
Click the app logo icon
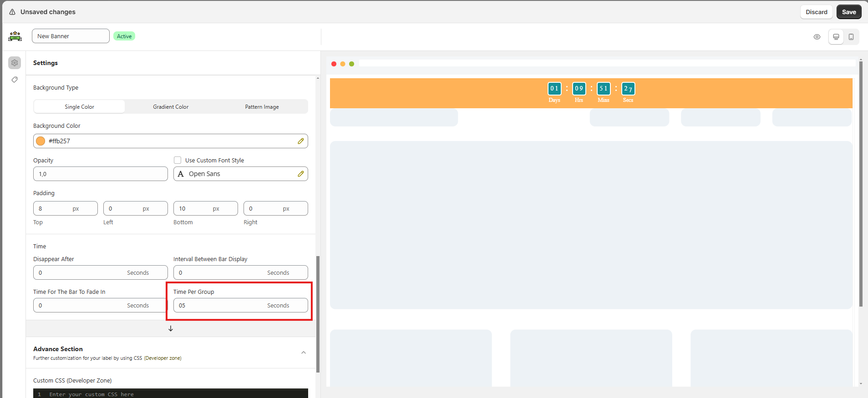tap(15, 36)
